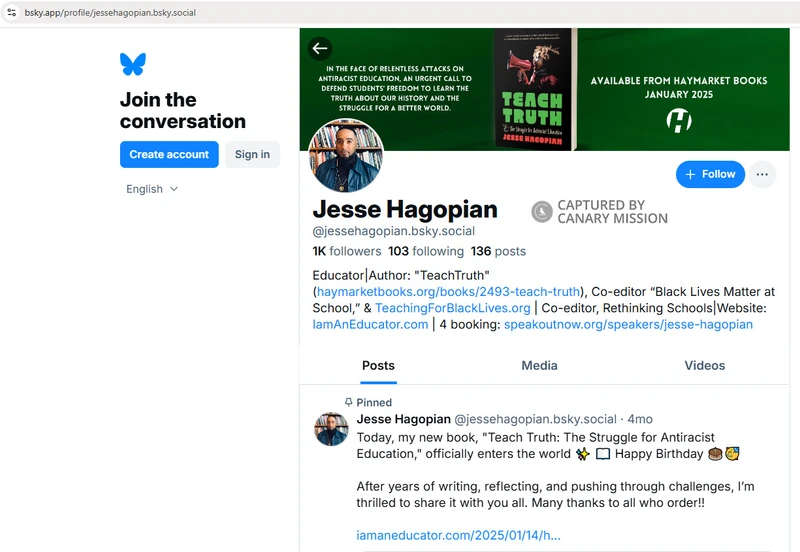Click the 'Today, my new book' post text

[x=548, y=446]
